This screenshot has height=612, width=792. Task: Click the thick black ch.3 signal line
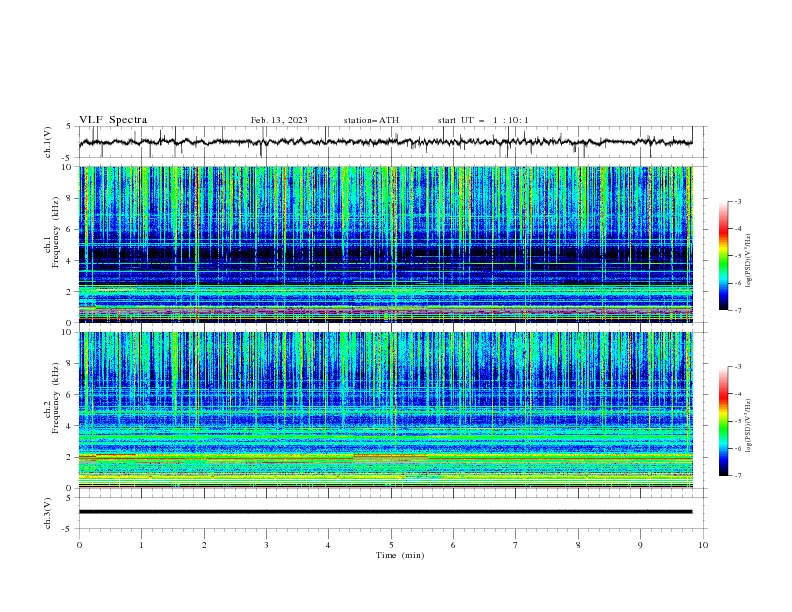[385, 512]
